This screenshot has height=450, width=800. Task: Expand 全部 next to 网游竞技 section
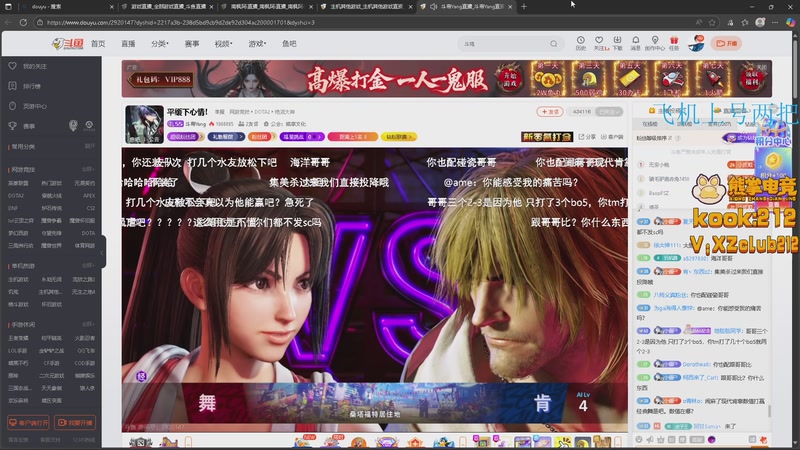click(x=88, y=169)
